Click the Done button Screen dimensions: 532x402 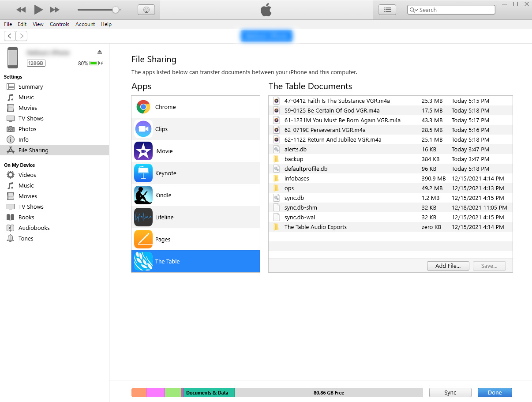click(495, 392)
